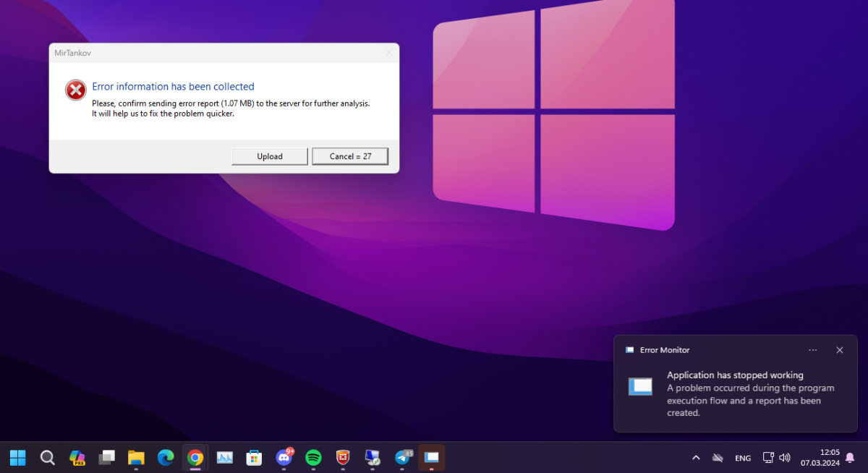Close the MirTankov error dialog

click(x=389, y=53)
